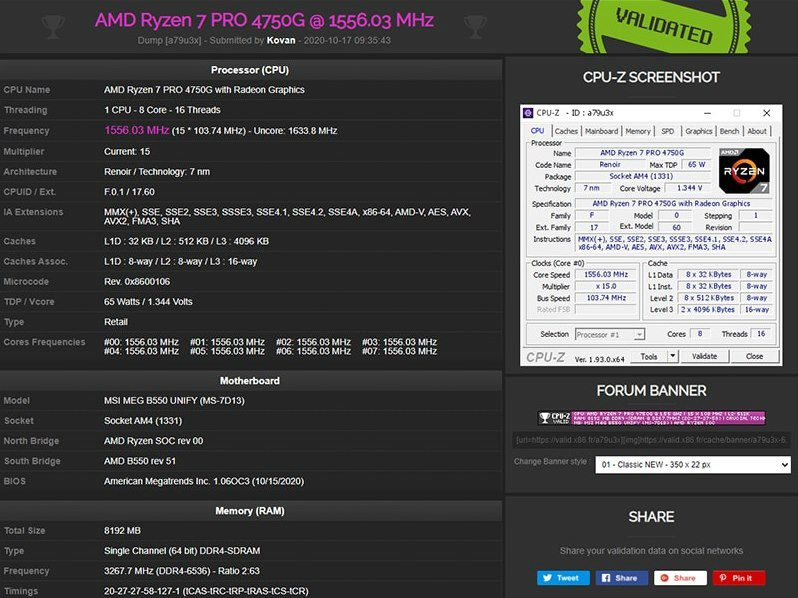This screenshot has height=598, width=798.
Task: Click the memory frequency 3267.7 MHz value
Action: pos(182,571)
